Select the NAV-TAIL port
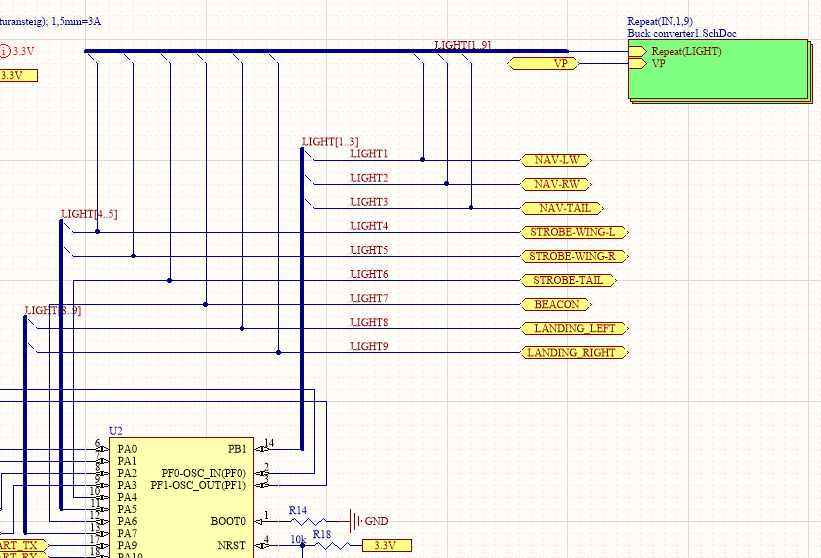Viewport: 821px width, 558px height. (562, 208)
